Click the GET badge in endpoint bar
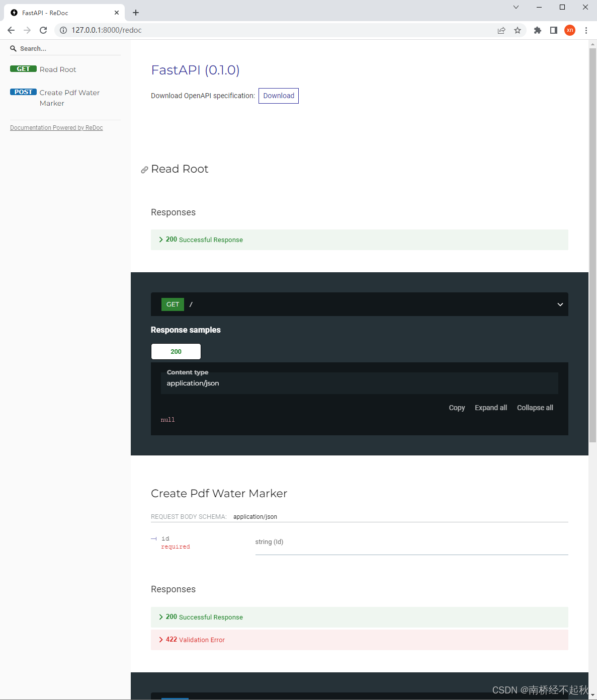597x700 pixels. coord(173,304)
